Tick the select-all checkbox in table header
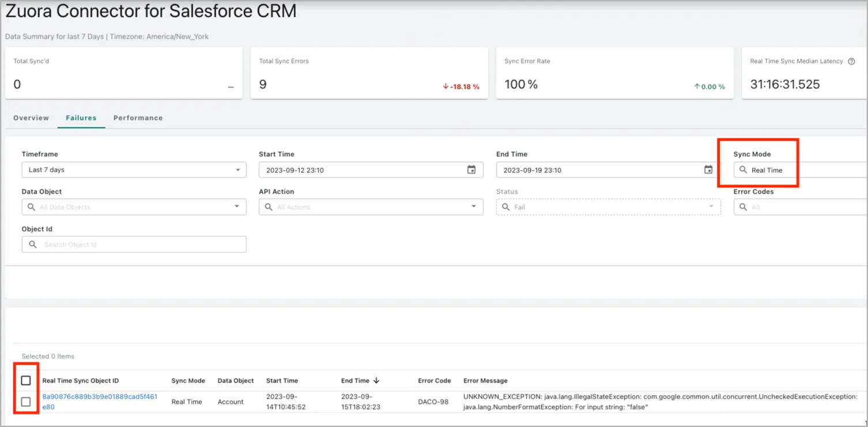The height and width of the screenshot is (427, 868). 26,380
